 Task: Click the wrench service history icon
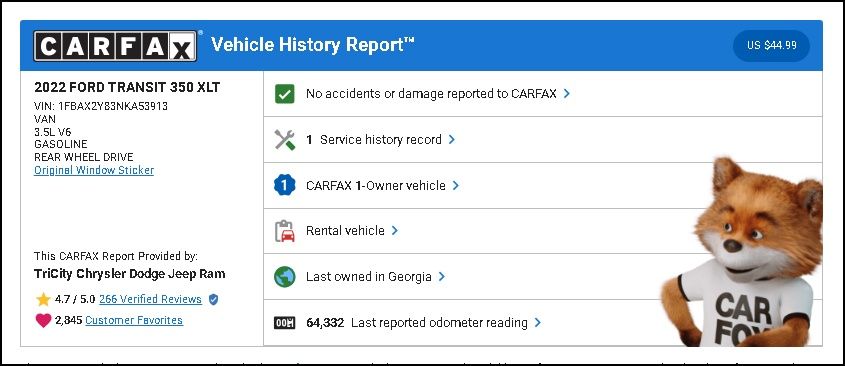coord(285,140)
